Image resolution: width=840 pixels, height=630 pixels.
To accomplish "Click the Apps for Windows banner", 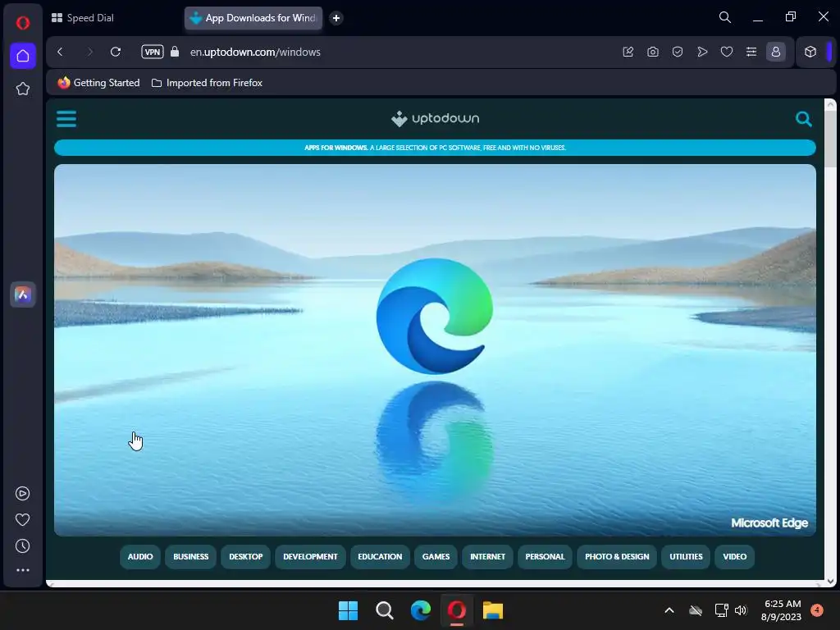I will pyautogui.click(x=435, y=148).
